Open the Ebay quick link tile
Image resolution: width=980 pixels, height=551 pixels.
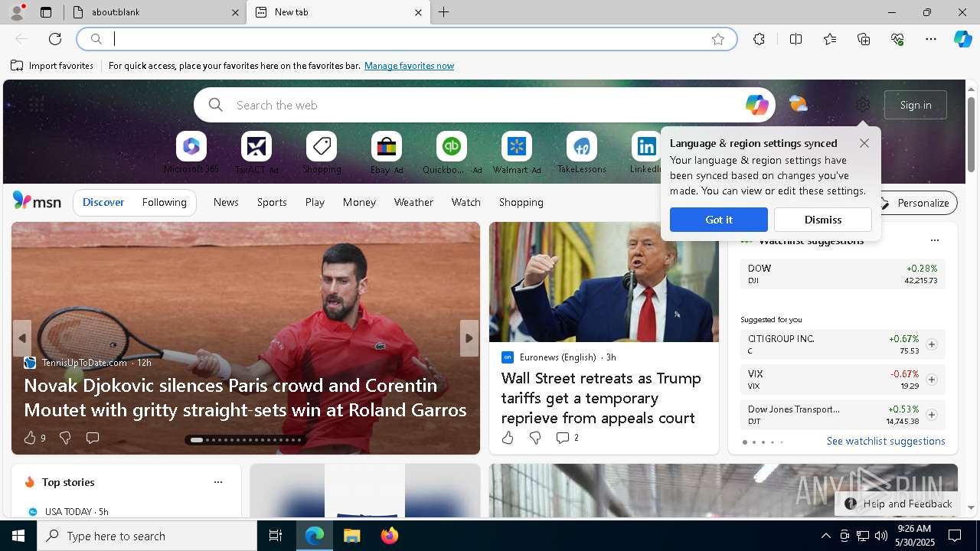coord(387,152)
